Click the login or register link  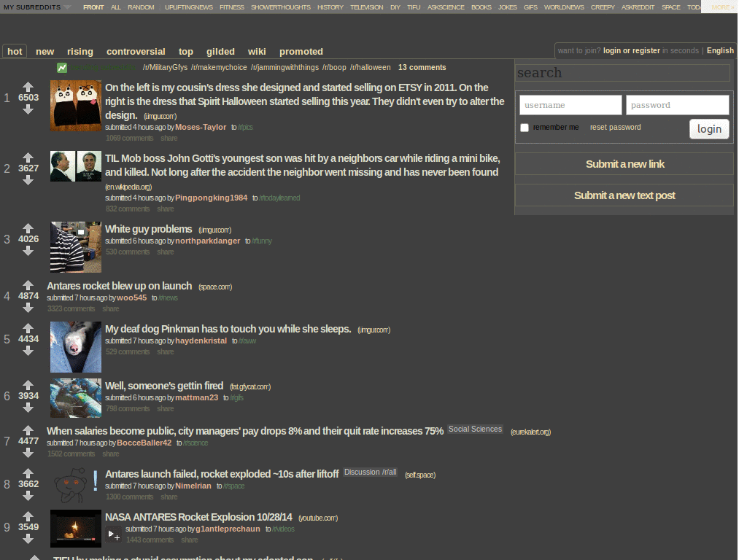tap(631, 50)
